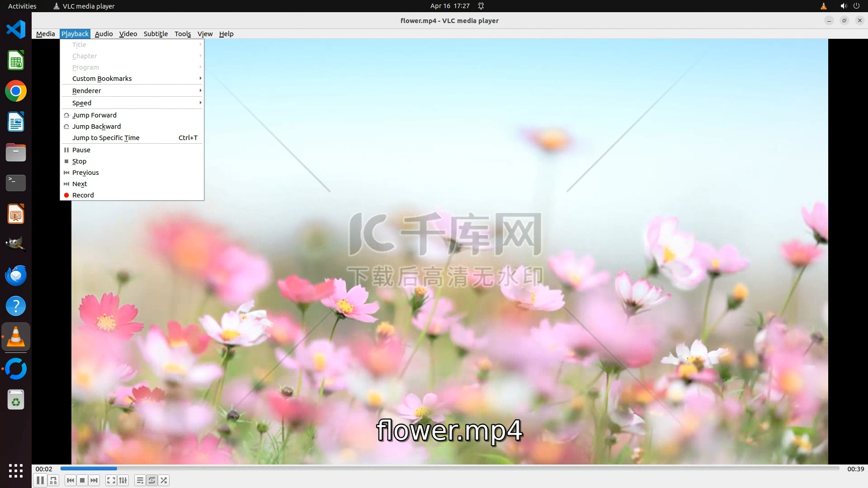Open the system volume icon in top bar

coord(843,6)
